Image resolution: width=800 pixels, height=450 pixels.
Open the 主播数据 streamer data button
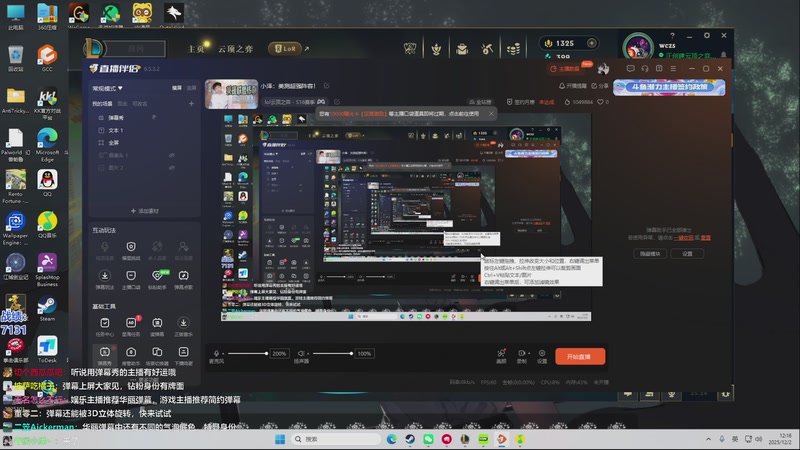coord(565,68)
